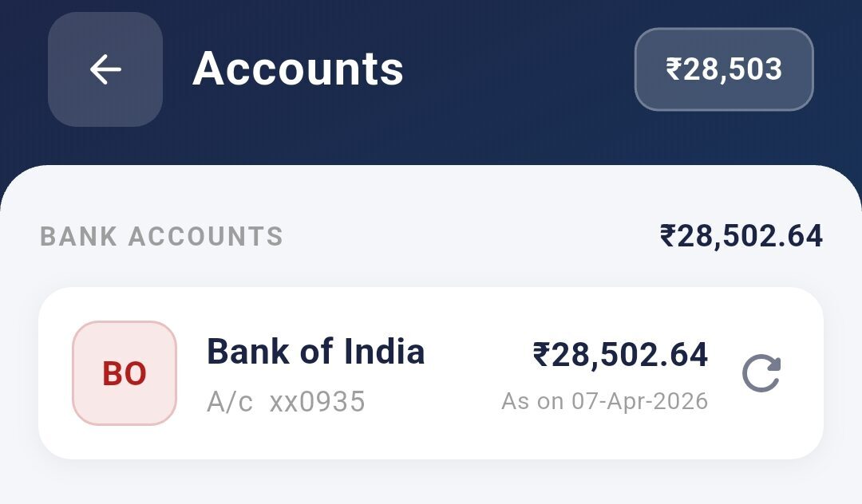Image resolution: width=862 pixels, height=504 pixels.
Task: Open the ₹28,503 total balance pill
Action: (724, 69)
